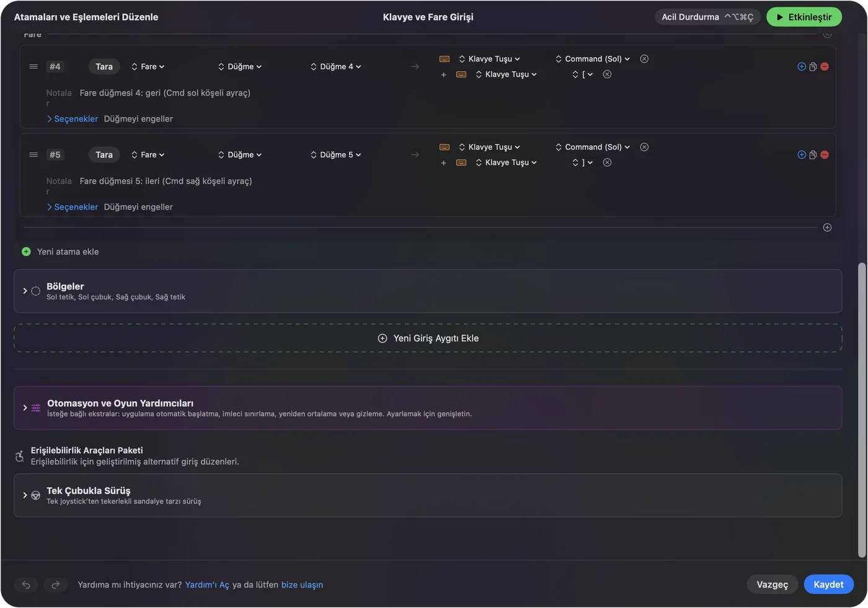The image size is (868, 608).
Task: Click the blue add icon in row #5
Action: (x=802, y=154)
